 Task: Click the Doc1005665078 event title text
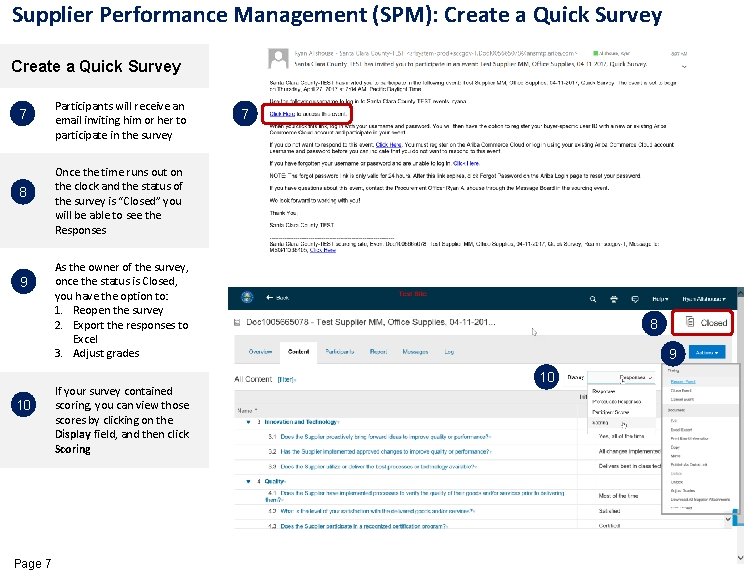pyautogui.click(x=370, y=322)
